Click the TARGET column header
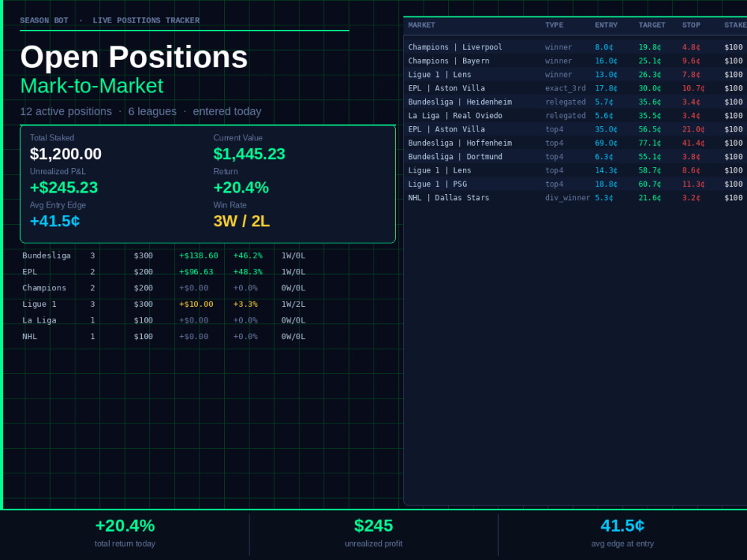The image size is (747, 560). pos(651,25)
